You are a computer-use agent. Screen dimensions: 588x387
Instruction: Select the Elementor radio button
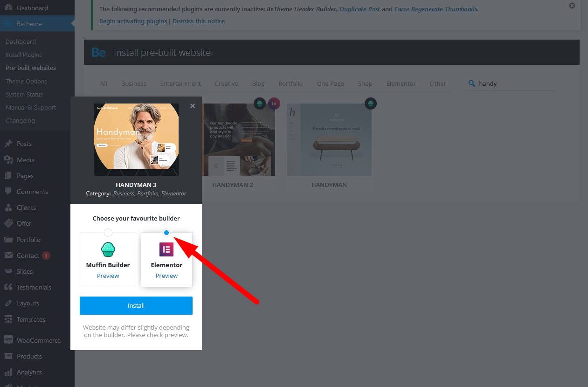point(166,233)
